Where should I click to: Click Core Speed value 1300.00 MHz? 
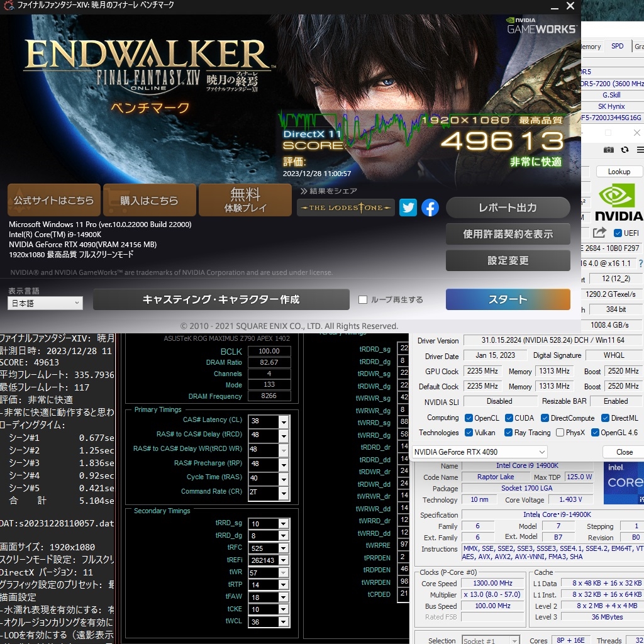[492, 583]
